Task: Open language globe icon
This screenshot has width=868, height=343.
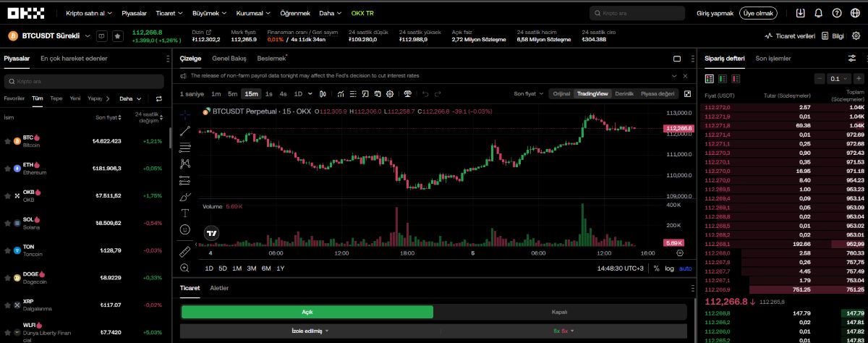Action: point(856,13)
